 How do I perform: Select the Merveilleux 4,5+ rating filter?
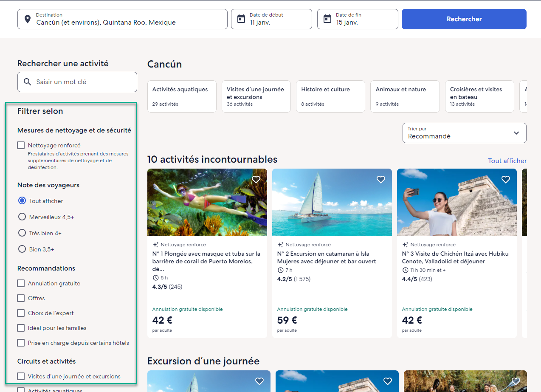coord(22,217)
